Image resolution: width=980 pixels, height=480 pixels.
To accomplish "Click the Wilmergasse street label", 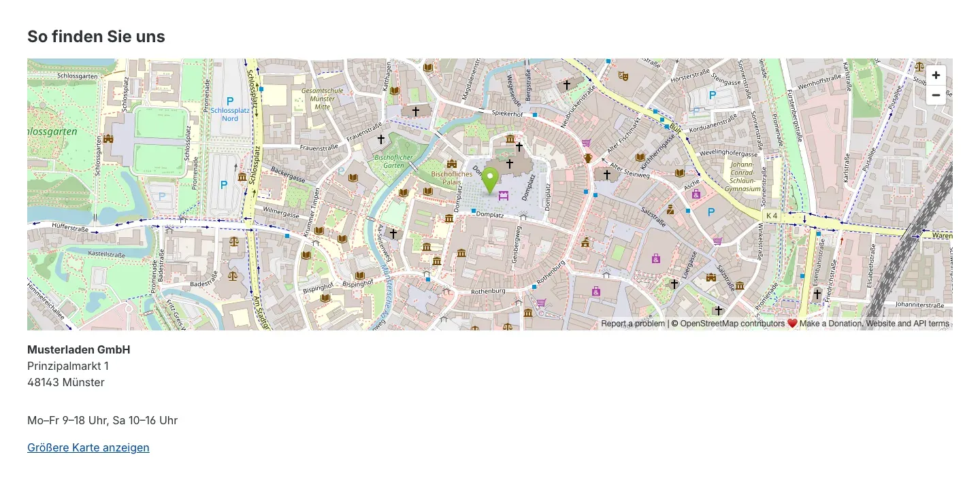I will 280,213.
